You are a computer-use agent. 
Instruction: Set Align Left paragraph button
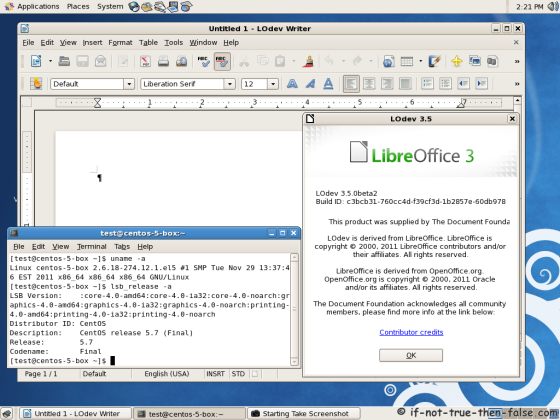coord(351,84)
